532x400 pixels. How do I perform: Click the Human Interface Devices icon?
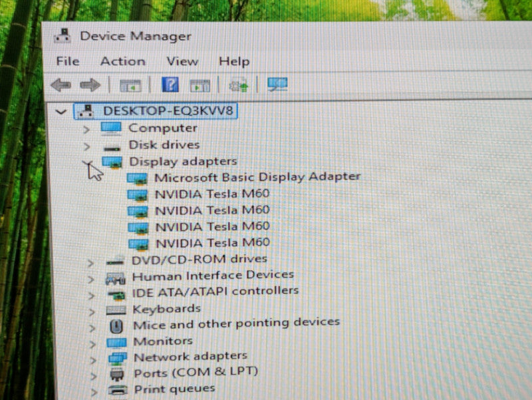115,278
